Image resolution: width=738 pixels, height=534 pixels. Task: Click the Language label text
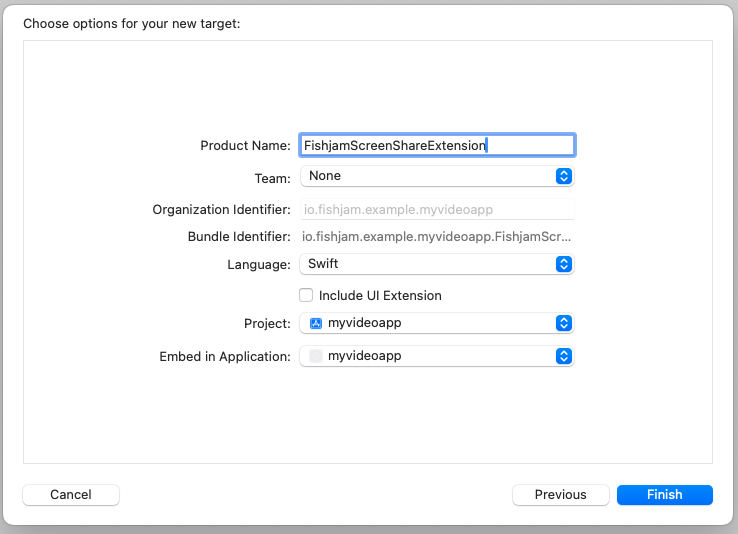tap(258, 265)
